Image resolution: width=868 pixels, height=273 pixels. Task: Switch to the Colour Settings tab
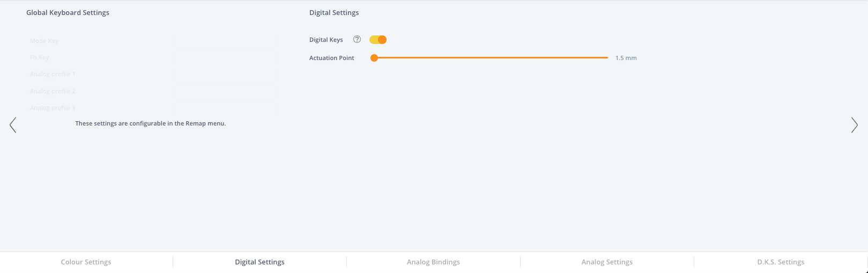click(86, 262)
